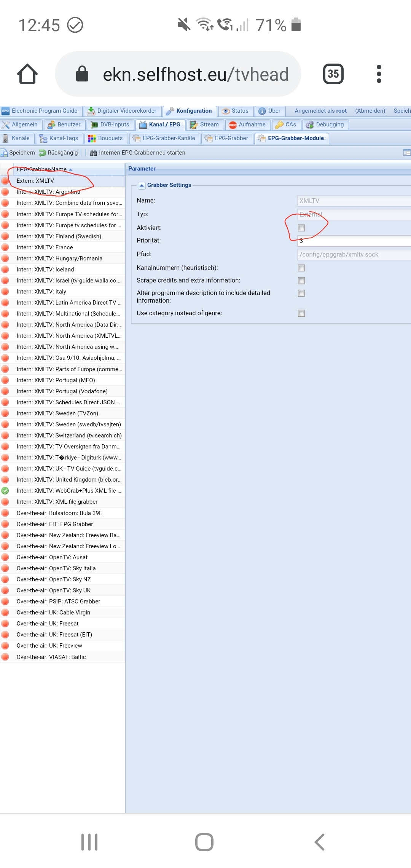Enable the Aktiviert checkbox
Image resolution: width=411 pixels, height=868 pixels.
301,228
